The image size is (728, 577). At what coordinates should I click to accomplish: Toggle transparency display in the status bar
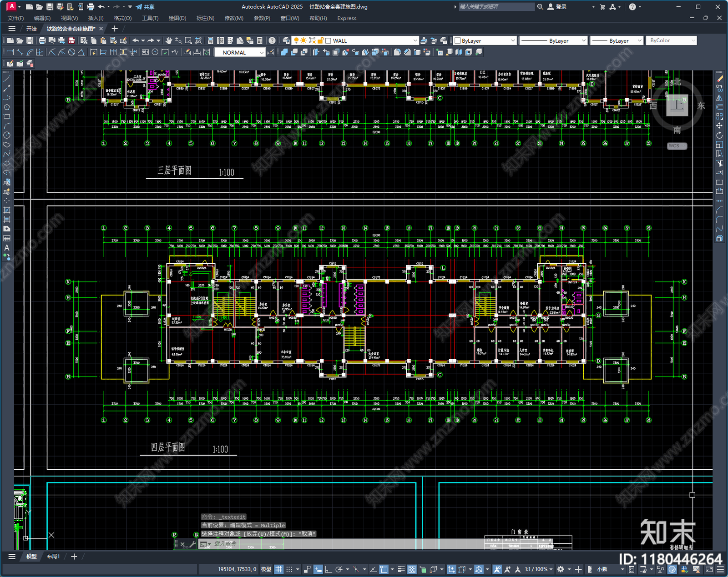412,569
